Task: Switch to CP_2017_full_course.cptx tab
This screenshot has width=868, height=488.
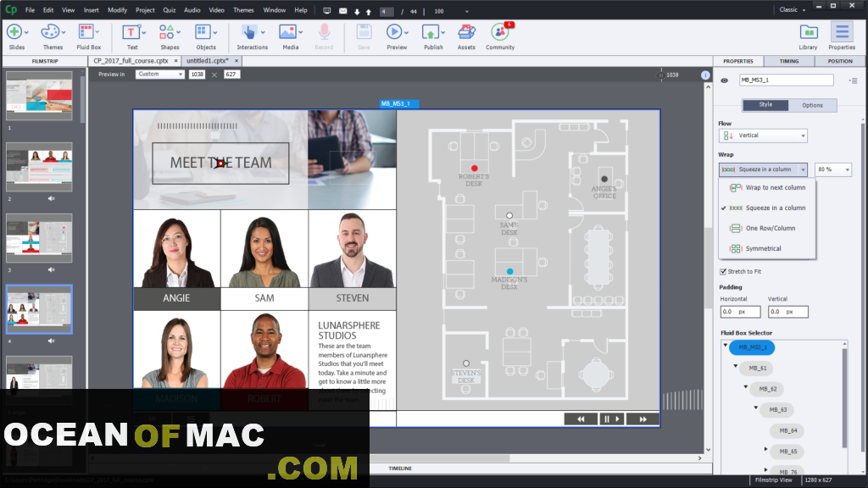Action: pyautogui.click(x=131, y=61)
